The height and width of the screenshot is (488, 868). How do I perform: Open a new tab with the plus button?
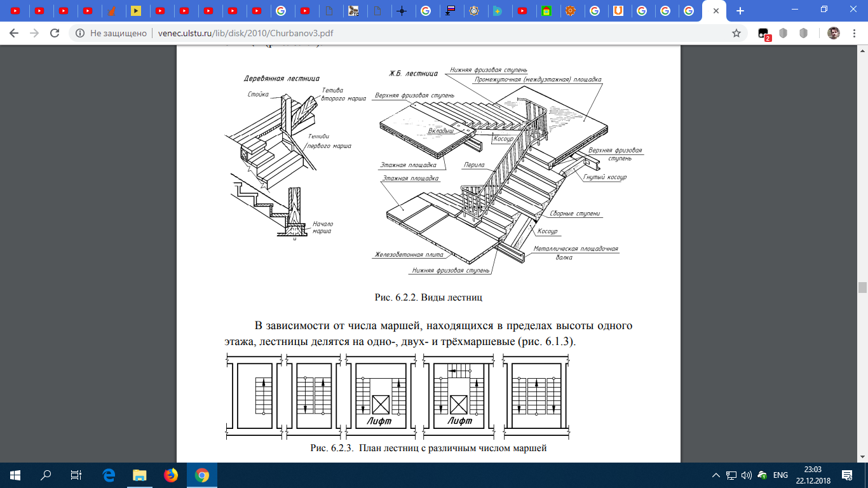coord(740,11)
